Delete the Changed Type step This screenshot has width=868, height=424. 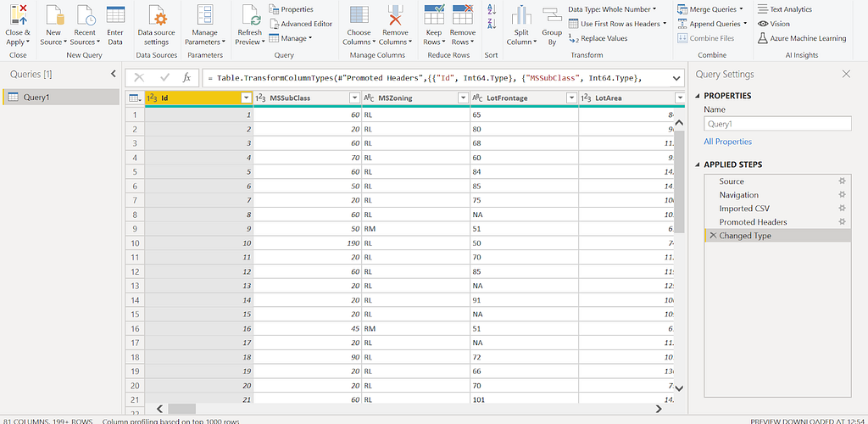[713, 235]
